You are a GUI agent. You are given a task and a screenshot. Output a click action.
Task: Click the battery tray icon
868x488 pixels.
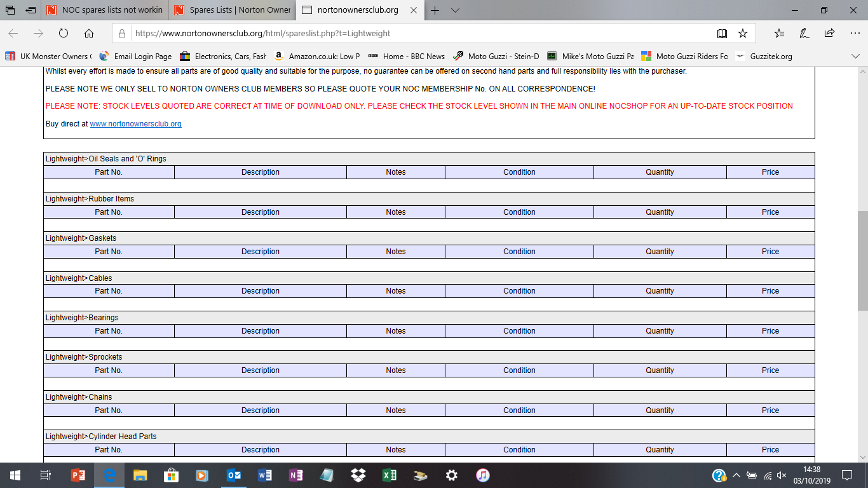tap(752, 475)
